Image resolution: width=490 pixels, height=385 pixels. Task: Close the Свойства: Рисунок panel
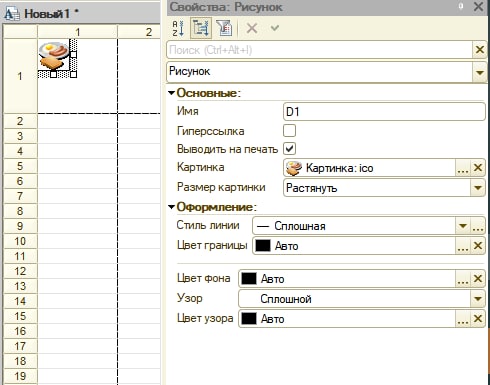(478, 6)
